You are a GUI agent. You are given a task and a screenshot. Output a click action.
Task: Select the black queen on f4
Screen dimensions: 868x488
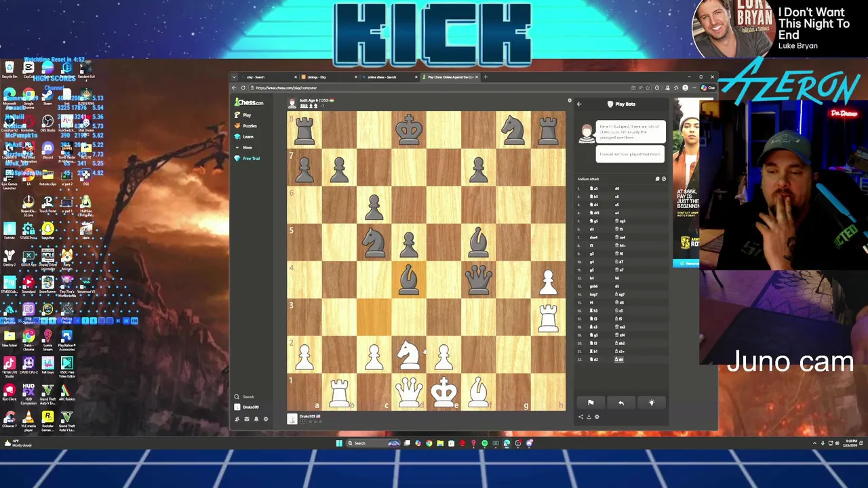tap(478, 280)
